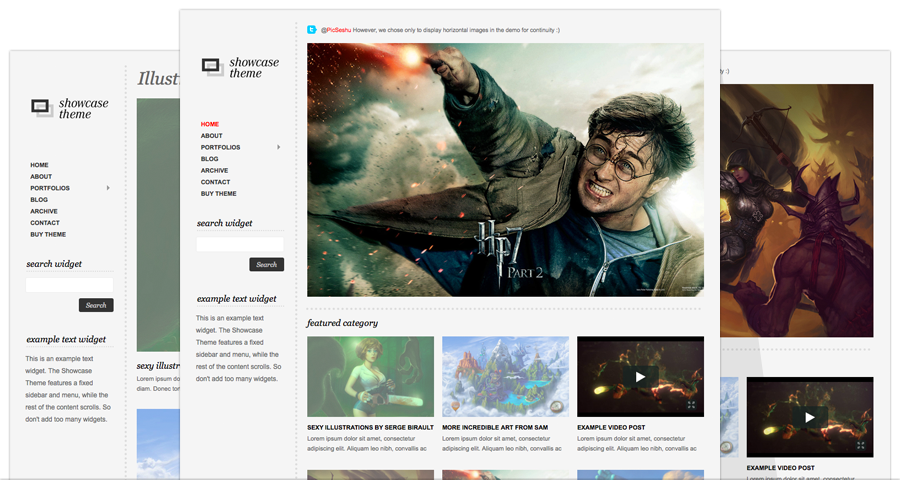This screenshot has width=900, height=480.
Task: Select Buy Theme in the left background window
Action: pos(48,234)
